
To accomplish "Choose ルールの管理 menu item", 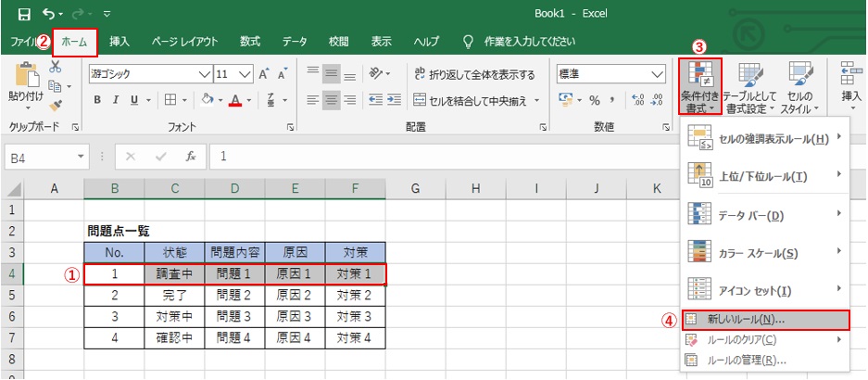I will pos(764,360).
